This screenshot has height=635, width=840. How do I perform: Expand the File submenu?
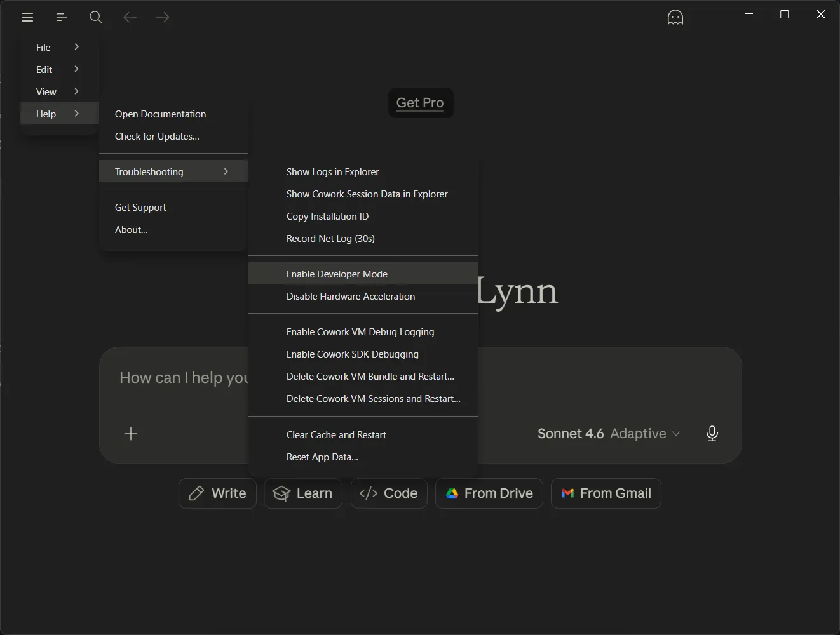coord(59,47)
